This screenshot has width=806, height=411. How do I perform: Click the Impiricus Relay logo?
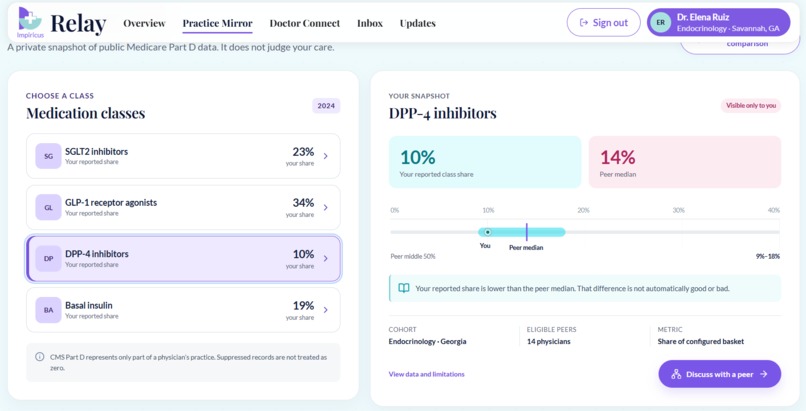(62, 23)
